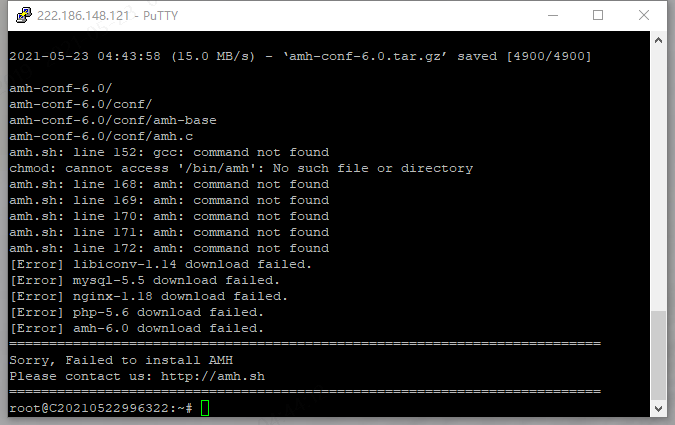This screenshot has width=675, height=425.
Task: Click the chmod cannot access '/bin/amh' line
Action: (x=240, y=168)
